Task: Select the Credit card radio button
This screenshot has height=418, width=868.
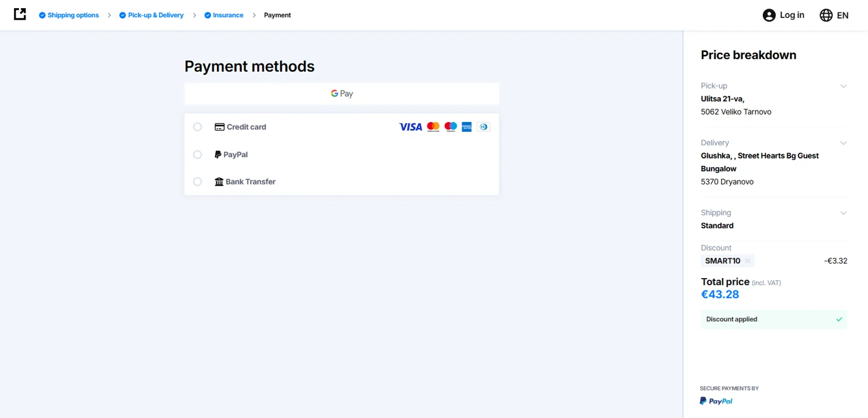Action: click(x=197, y=127)
